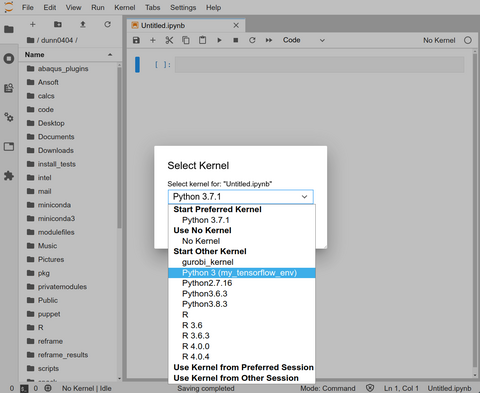
Task: Open the File menu
Action: (28, 7)
